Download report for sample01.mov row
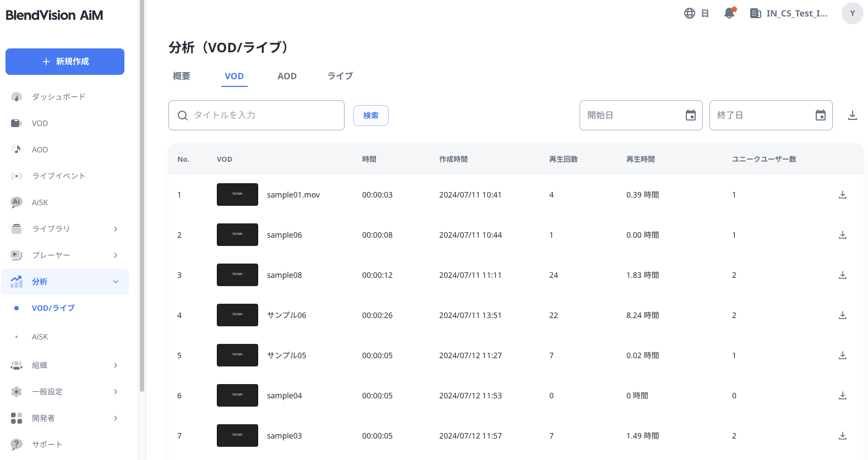Image resolution: width=868 pixels, height=460 pixels. (842, 195)
